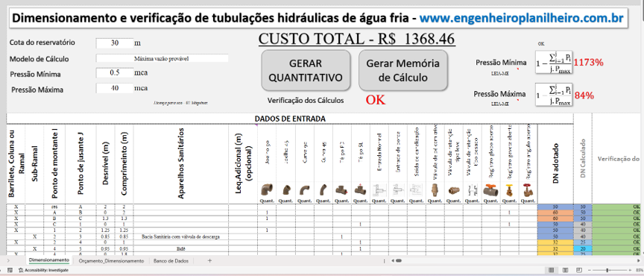The image size is (644, 276).
Task: Open the Banco de Dados sheet tab
Action: point(171,261)
